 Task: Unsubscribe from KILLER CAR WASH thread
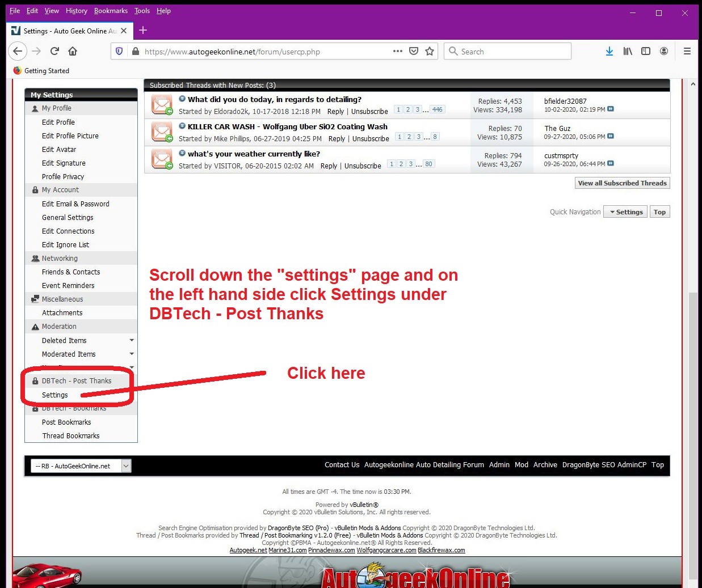pyautogui.click(x=371, y=139)
